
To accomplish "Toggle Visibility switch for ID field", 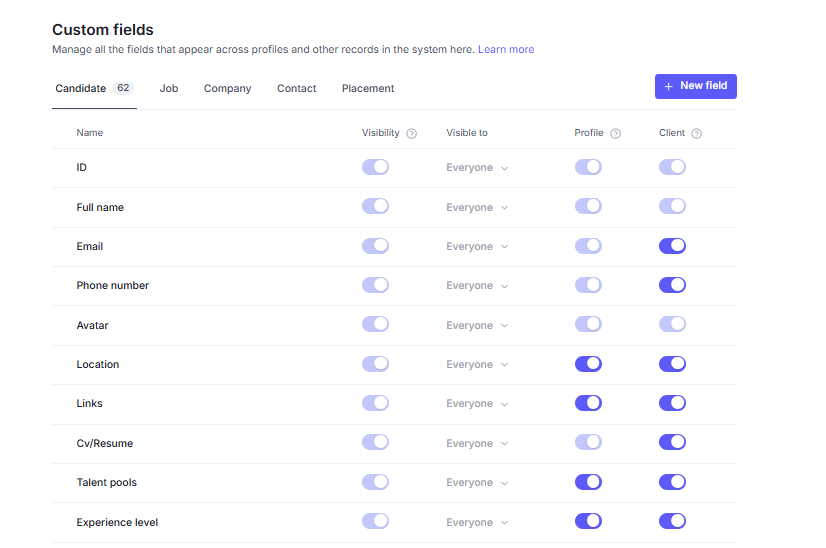I will tap(375, 167).
